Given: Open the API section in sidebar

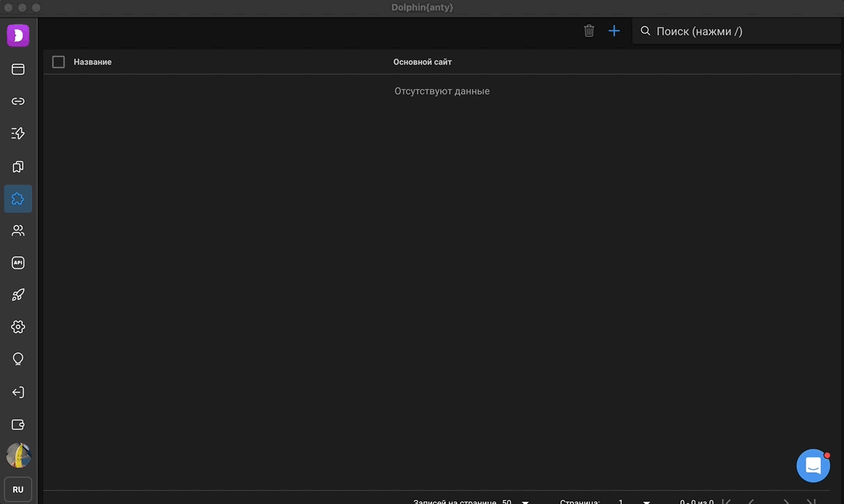Looking at the screenshot, I should point(18,263).
